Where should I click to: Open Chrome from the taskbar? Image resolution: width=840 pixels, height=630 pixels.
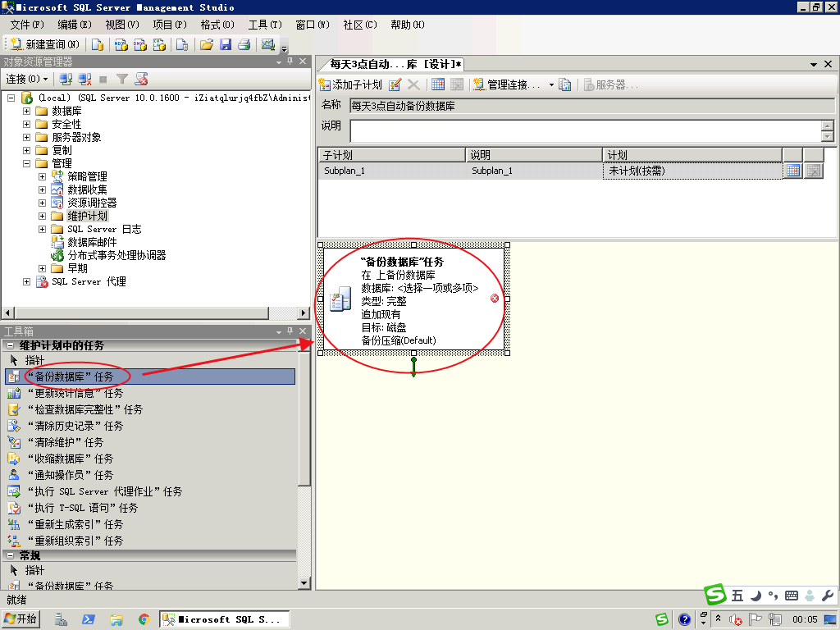click(x=144, y=619)
